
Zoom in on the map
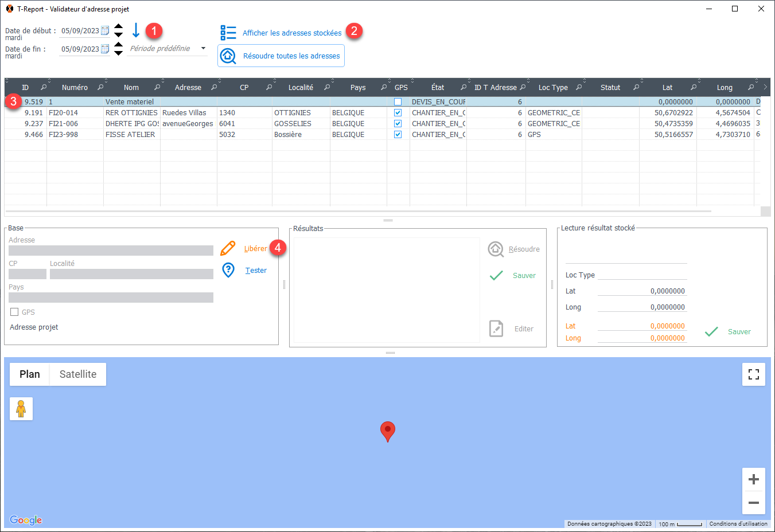pyautogui.click(x=753, y=479)
